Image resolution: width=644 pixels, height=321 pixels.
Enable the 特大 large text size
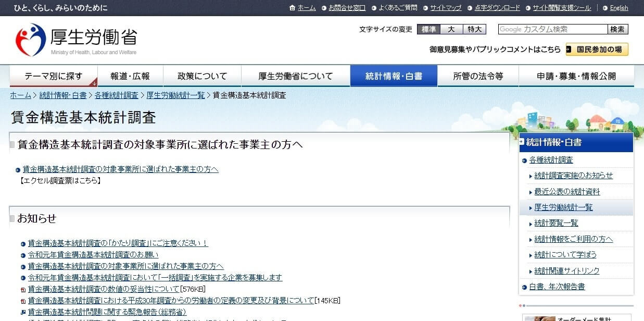tap(474, 29)
